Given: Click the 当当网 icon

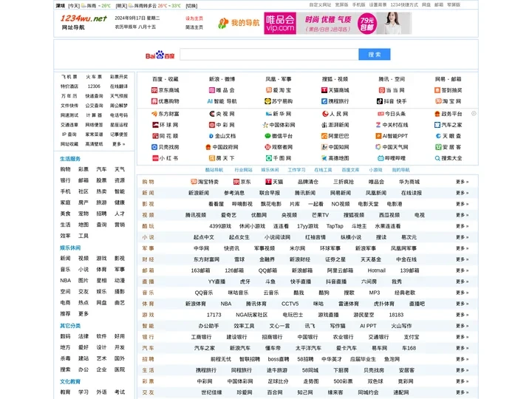Looking at the screenshot, I should point(382,90).
